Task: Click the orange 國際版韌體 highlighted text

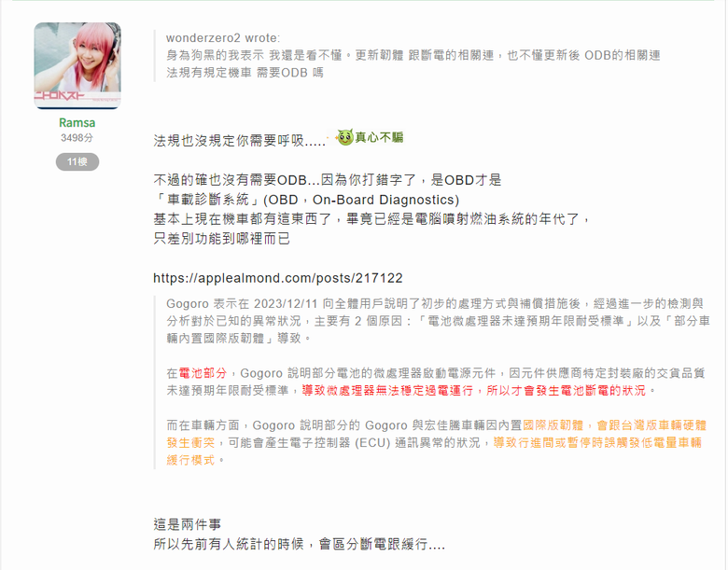Action: coord(553,425)
